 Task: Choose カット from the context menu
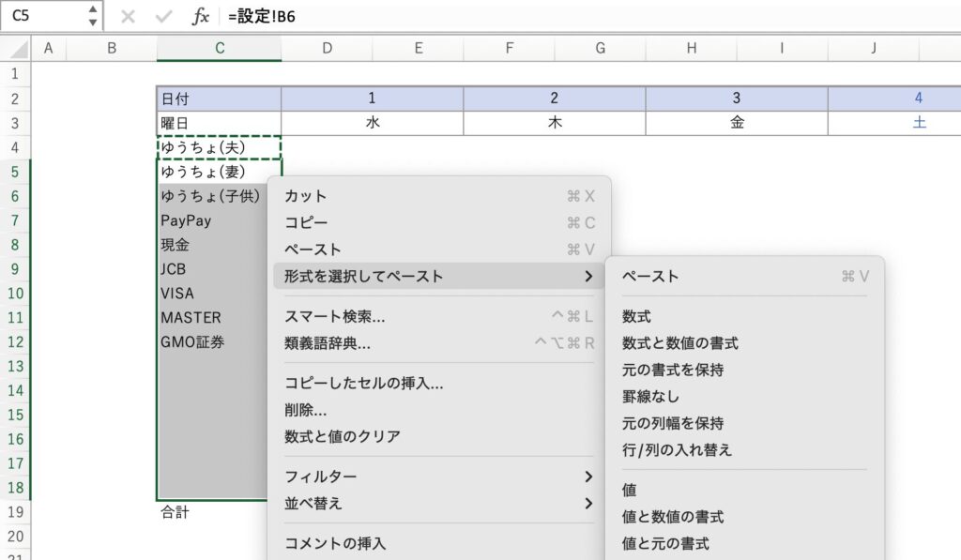(x=306, y=196)
